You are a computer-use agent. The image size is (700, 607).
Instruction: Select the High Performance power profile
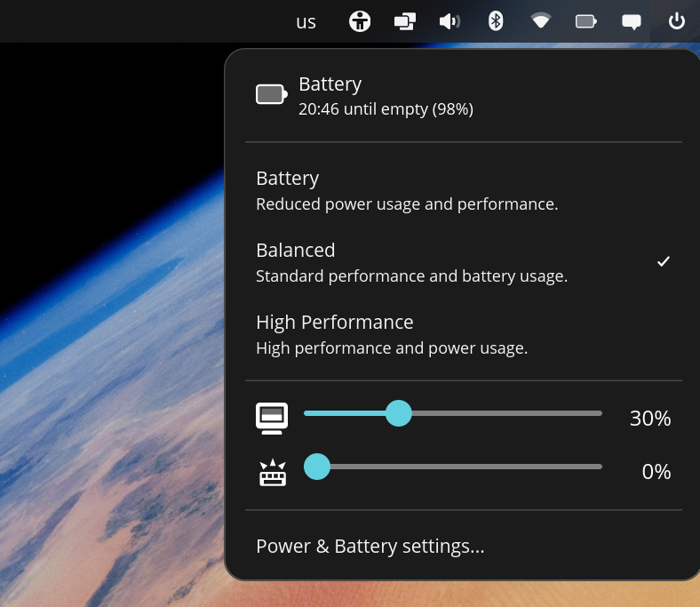click(x=464, y=334)
